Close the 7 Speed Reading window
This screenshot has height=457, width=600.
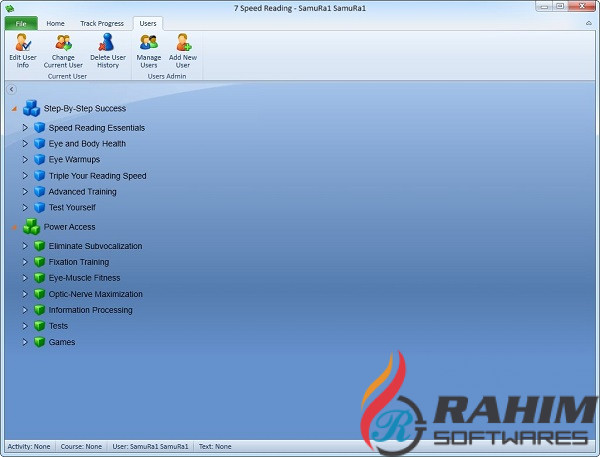pos(582,7)
